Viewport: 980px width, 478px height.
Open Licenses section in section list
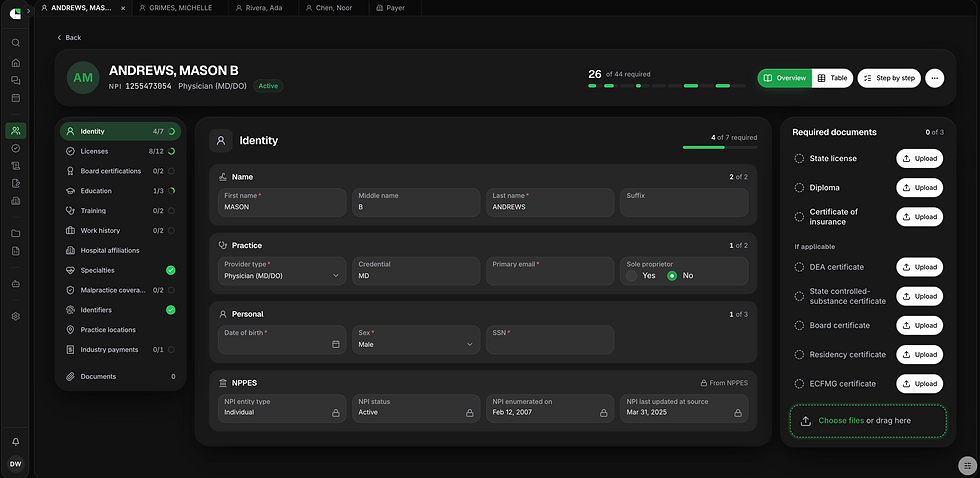[120, 151]
